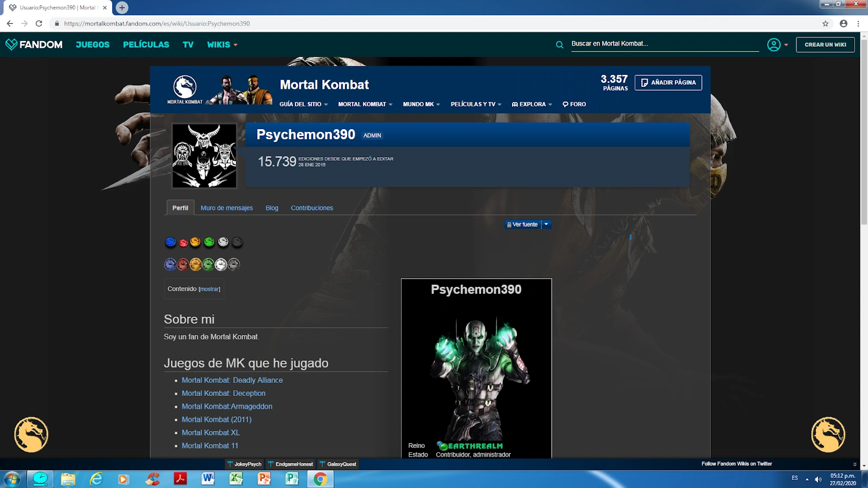This screenshot has height=488, width=868.
Task: Bookmark this page with the star icon
Action: [825, 23]
